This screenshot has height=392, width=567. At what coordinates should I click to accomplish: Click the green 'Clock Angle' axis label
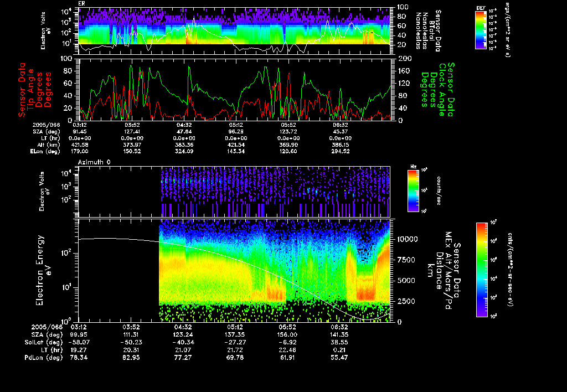442,90
